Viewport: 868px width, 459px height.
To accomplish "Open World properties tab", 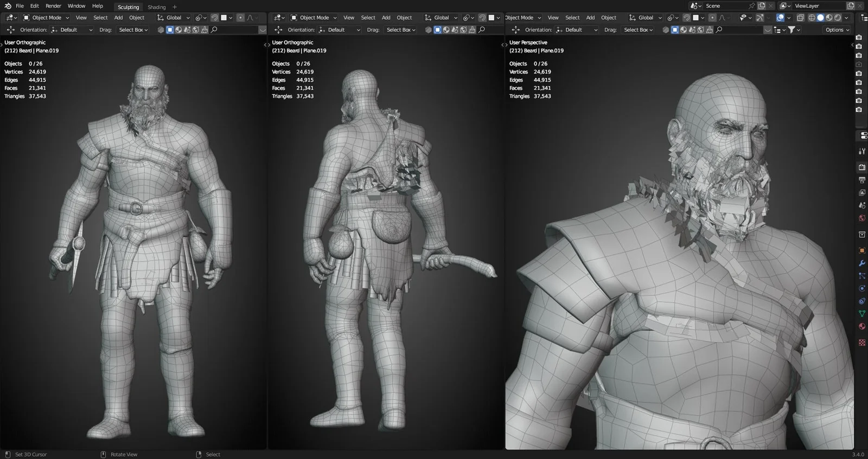I will pos(862,218).
